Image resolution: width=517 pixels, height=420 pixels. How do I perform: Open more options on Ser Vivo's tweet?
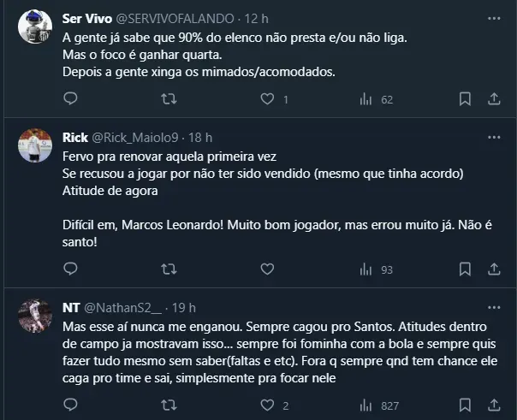[494, 17]
